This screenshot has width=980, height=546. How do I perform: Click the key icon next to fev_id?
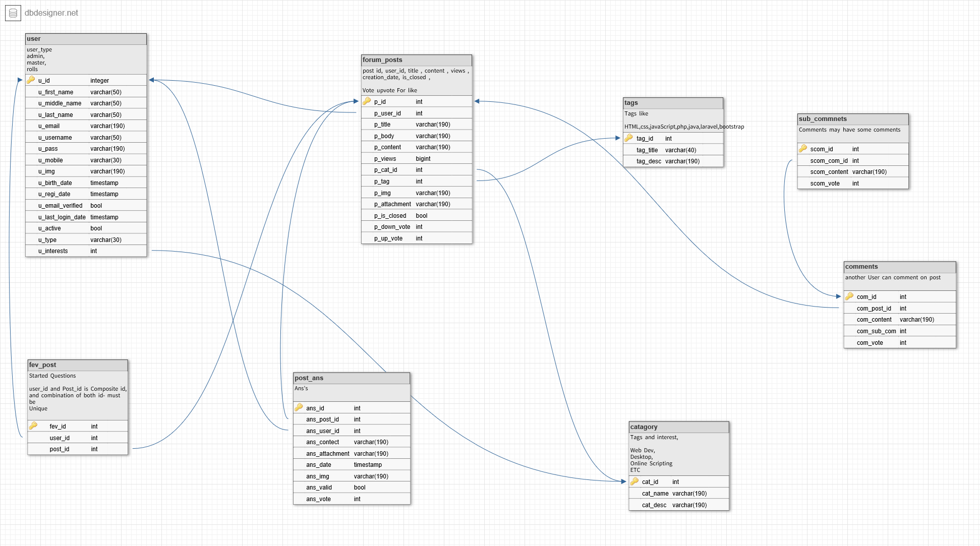click(33, 426)
